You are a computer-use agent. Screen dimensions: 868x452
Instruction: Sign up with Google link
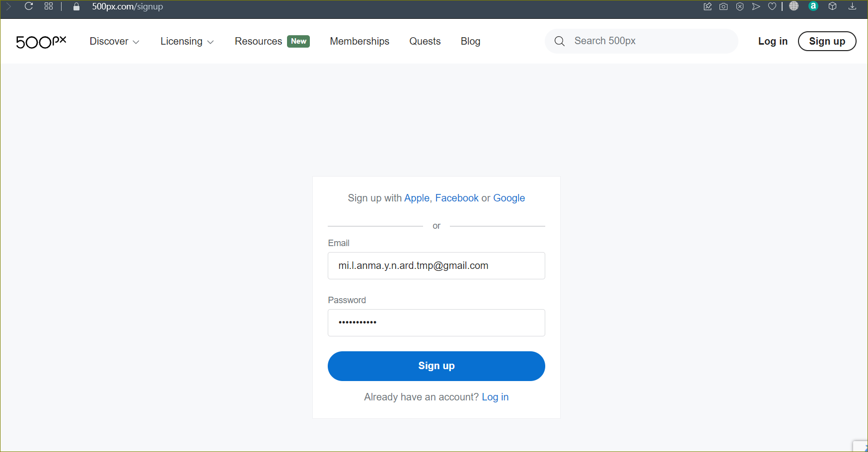coord(509,198)
